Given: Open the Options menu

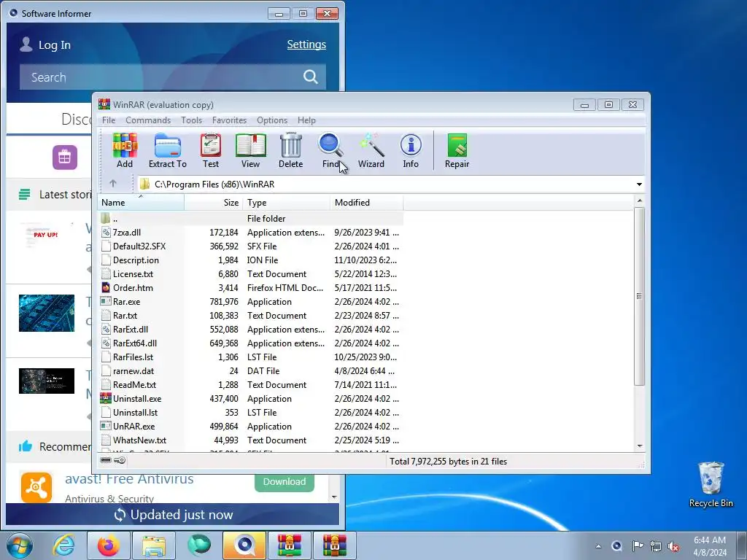Looking at the screenshot, I should tap(272, 120).
